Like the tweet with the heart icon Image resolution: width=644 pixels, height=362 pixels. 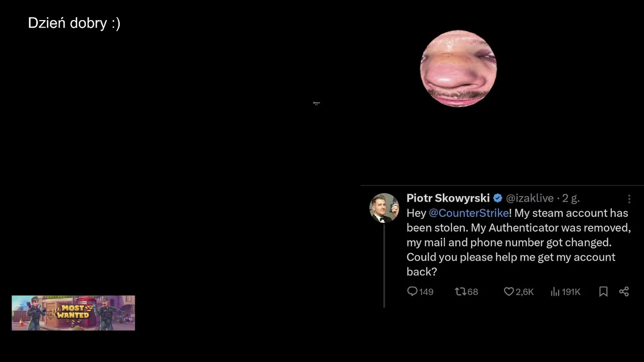pos(509,292)
